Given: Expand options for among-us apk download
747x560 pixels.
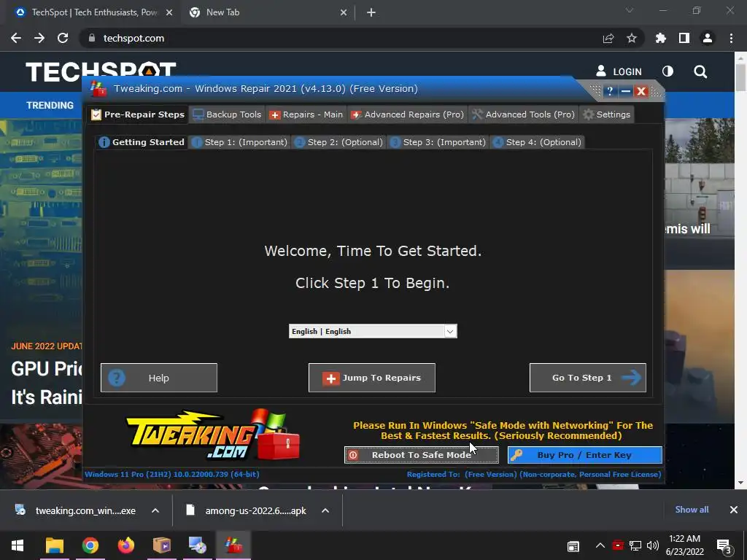Looking at the screenshot, I should (325, 510).
